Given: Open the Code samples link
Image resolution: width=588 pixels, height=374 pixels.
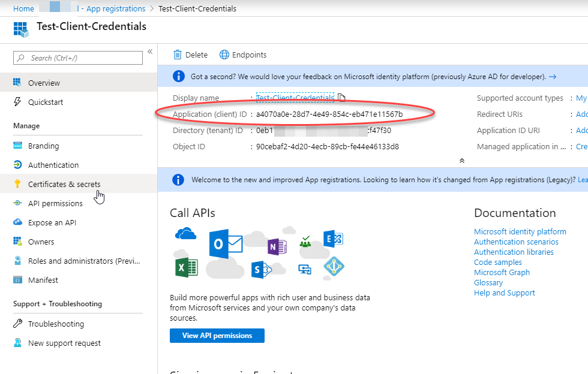Looking at the screenshot, I should (497, 262).
